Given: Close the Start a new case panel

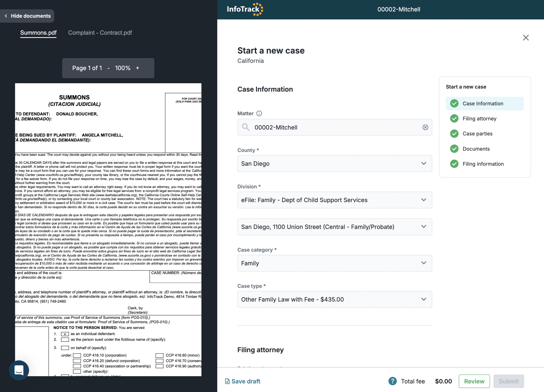Looking at the screenshot, I should pos(526,38).
